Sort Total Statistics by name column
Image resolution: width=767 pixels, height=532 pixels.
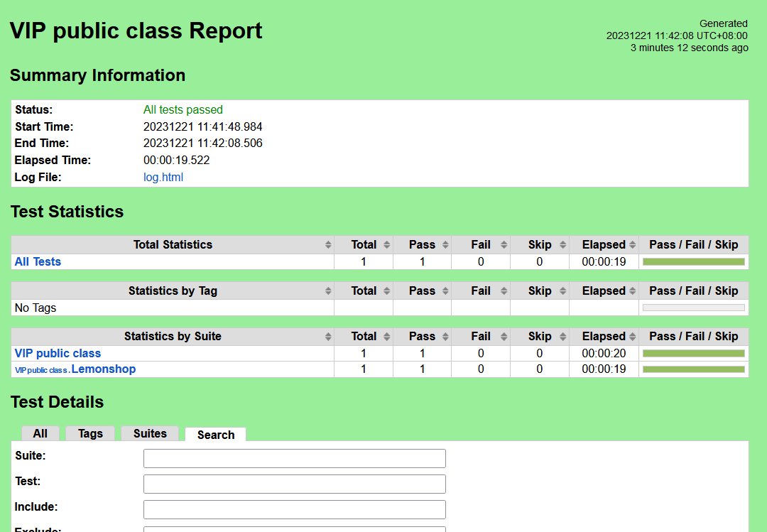coord(173,245)
